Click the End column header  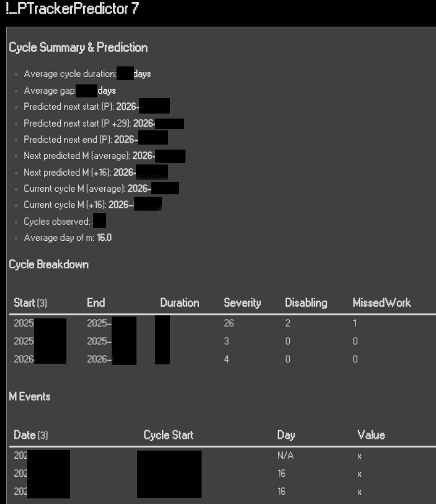pos(96,303)
